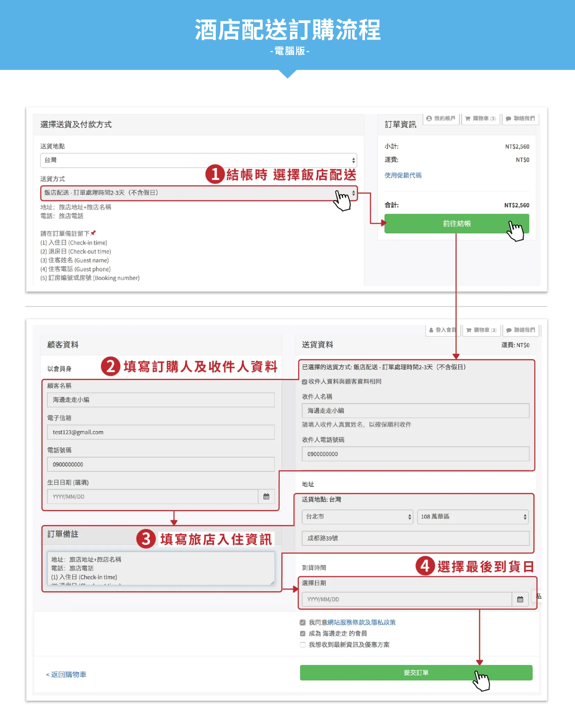
Task: Click the 收件人名稱 input field
Action: pos(415,411)
